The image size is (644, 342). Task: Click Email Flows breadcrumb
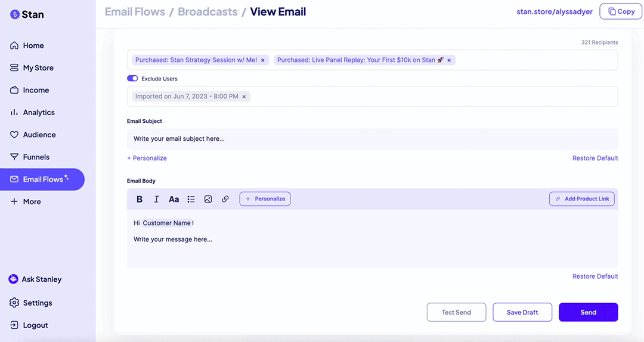(x=135, y=11)
